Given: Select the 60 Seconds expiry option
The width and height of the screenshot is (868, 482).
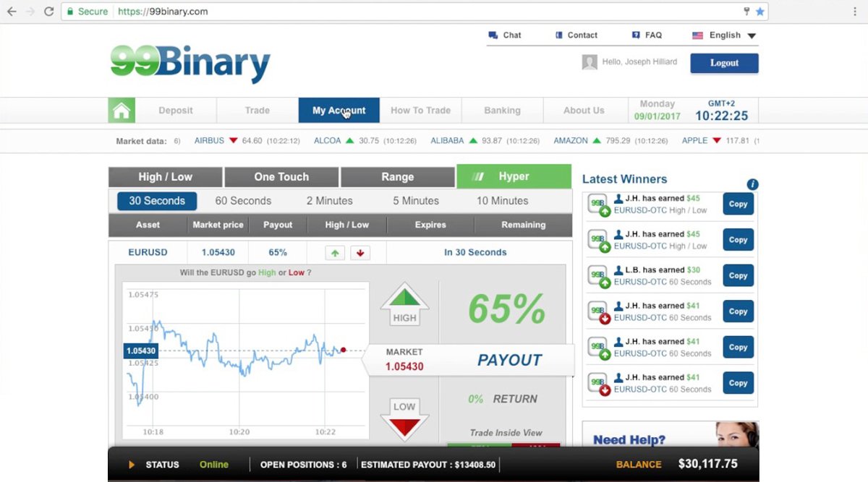Looking at the screenshot, I should pyautogui.click(x=243, y=201).
